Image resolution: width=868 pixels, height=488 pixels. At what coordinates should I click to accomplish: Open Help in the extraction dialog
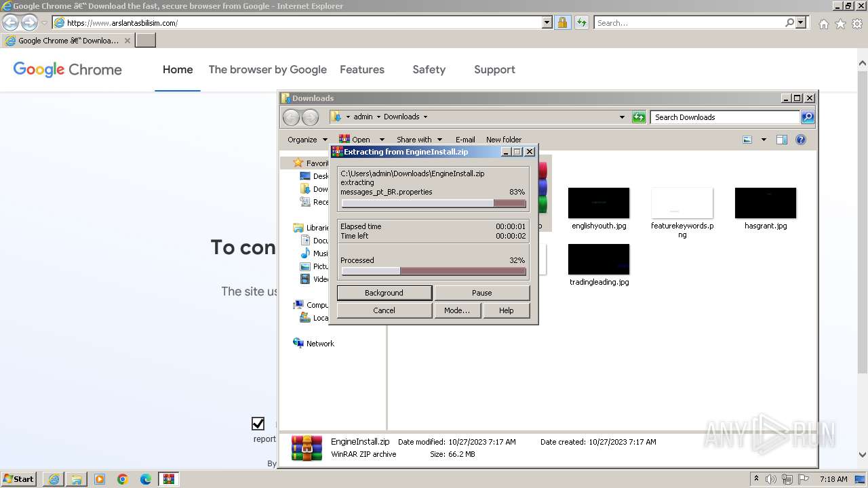click(506, 310)
